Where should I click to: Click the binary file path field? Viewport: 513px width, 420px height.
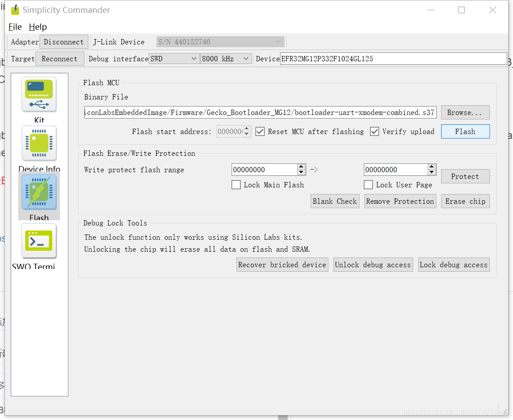tap(260, 113)
